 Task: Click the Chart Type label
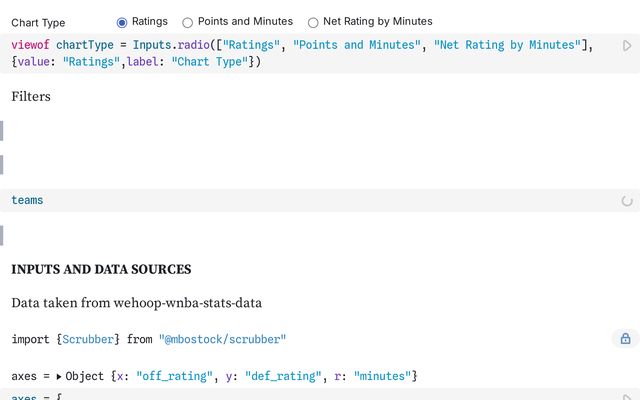pyautogui.click(x=38, y=23)
